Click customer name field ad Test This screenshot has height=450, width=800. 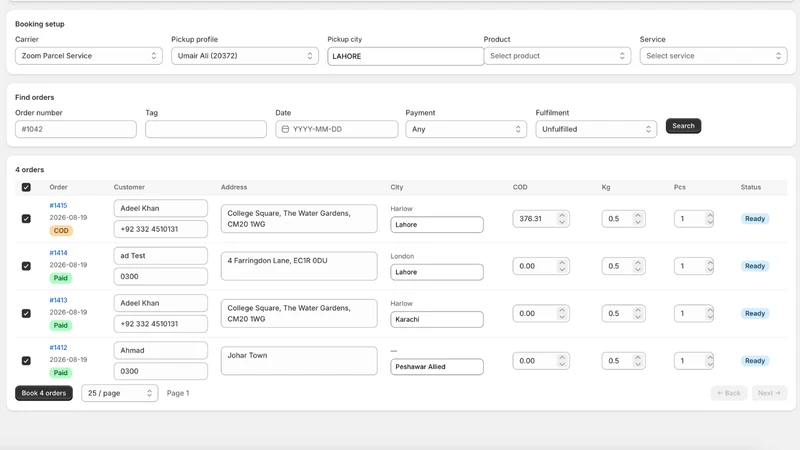point(161,256)
